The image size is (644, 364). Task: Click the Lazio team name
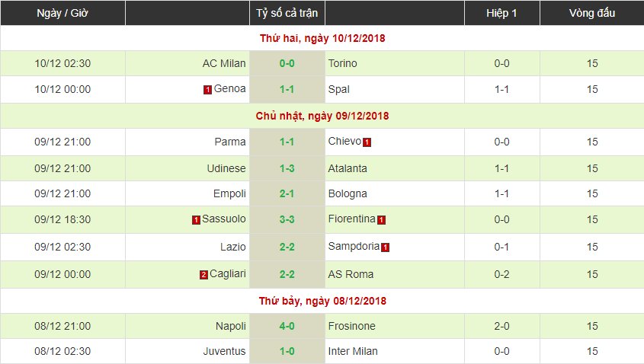pyautogui.click(x=233, y=247)
